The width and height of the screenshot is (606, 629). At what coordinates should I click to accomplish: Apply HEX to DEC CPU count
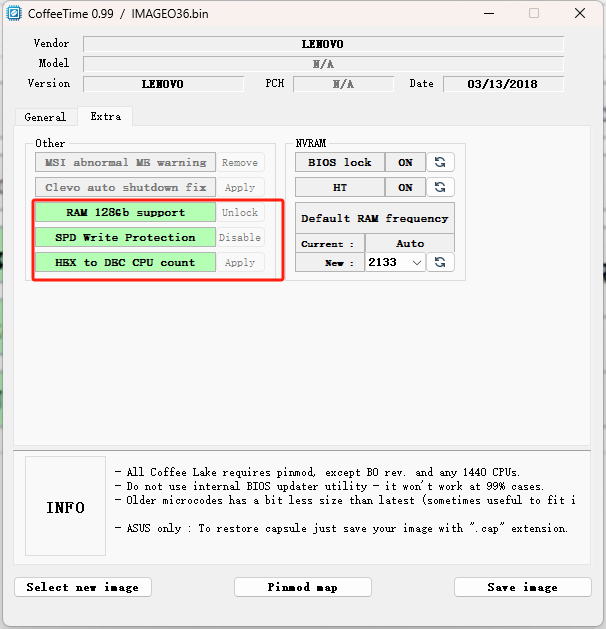(240, 262)
